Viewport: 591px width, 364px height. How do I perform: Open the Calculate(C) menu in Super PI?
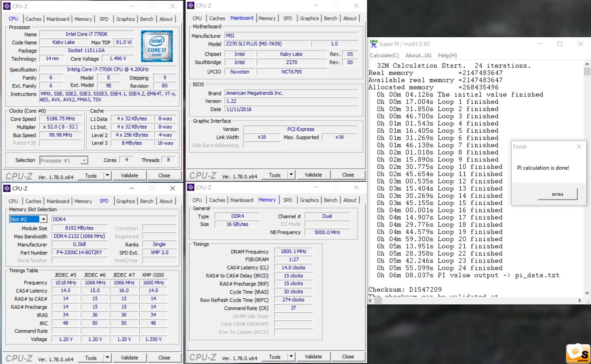point(384,55)
